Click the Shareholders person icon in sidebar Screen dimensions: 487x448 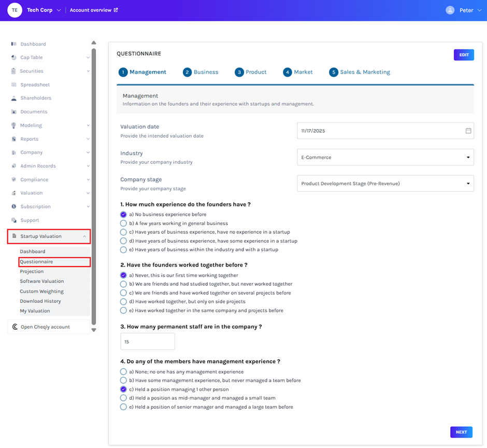(14, 98)
